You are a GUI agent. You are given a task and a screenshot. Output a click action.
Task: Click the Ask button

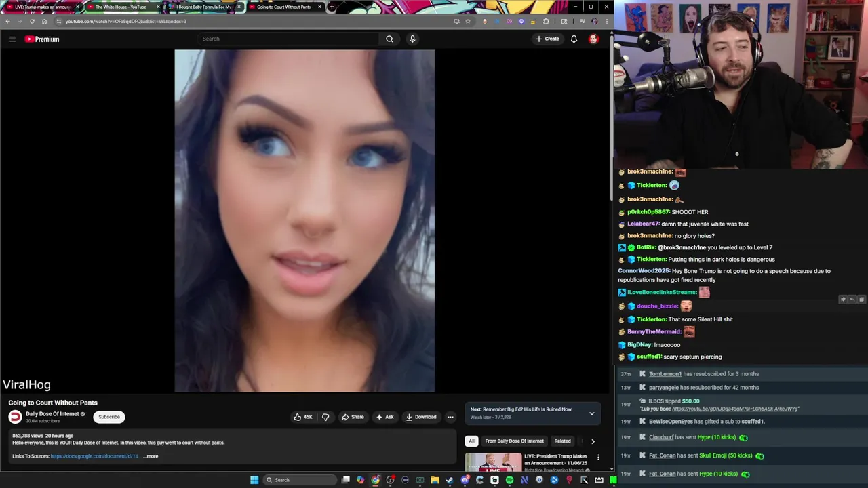(384, 417)
